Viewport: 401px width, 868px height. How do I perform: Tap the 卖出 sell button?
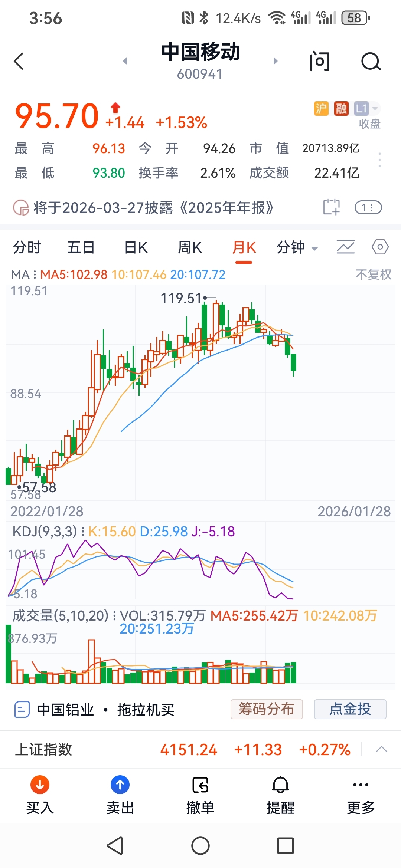tap(120, 795)
